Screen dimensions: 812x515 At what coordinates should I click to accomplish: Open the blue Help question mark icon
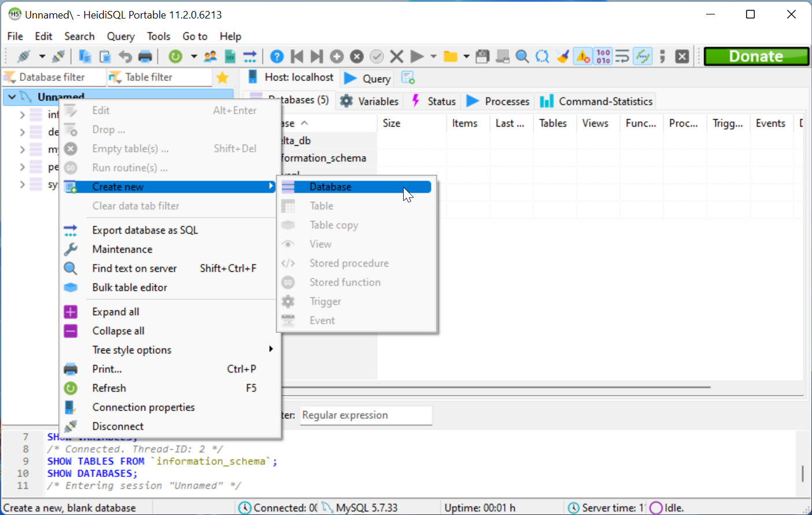tap(277, 56)
